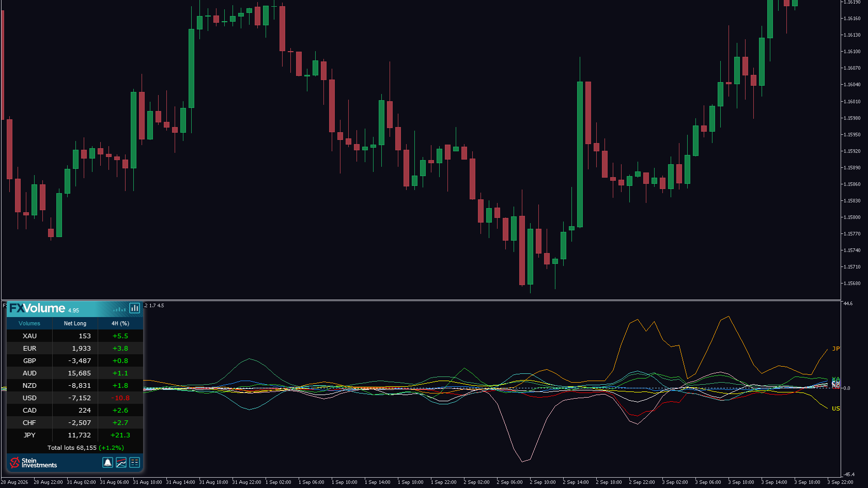This screenshot has height=488, width=868.
Task: Click the 2 Sep 10:00 time axis label
Action: 543,482
